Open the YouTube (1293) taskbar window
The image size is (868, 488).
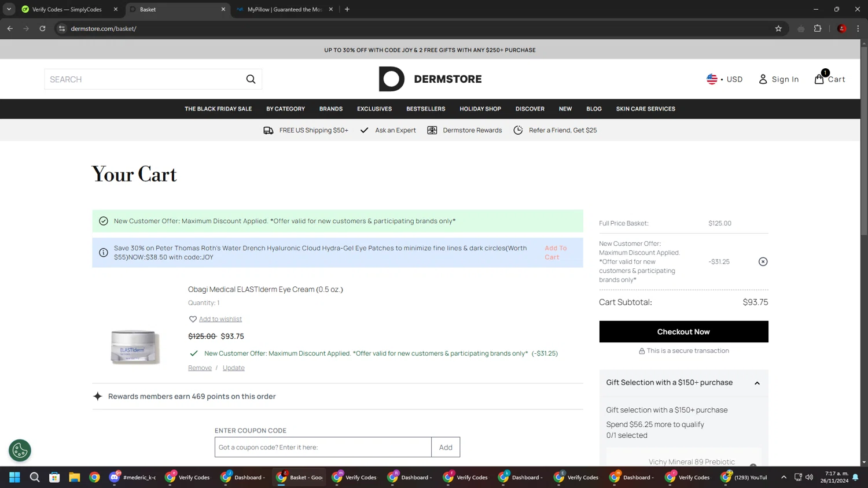click(745, 477)
